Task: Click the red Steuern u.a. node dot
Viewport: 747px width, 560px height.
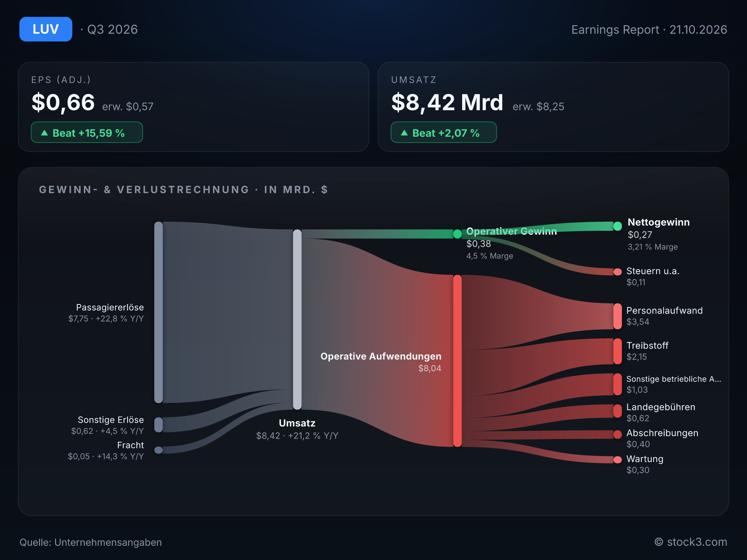Action: 618,272
